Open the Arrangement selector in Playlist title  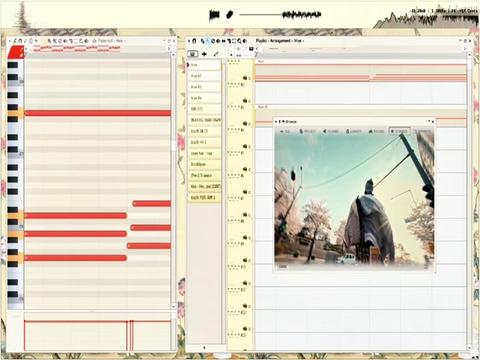pyautogui.click(x=280, y=41)
